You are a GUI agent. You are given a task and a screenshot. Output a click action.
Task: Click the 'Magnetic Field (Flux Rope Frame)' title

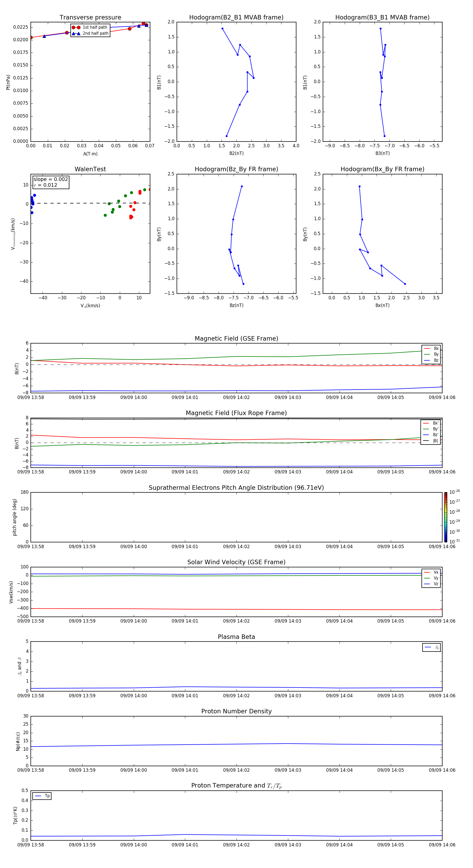[x=236, y=413]
